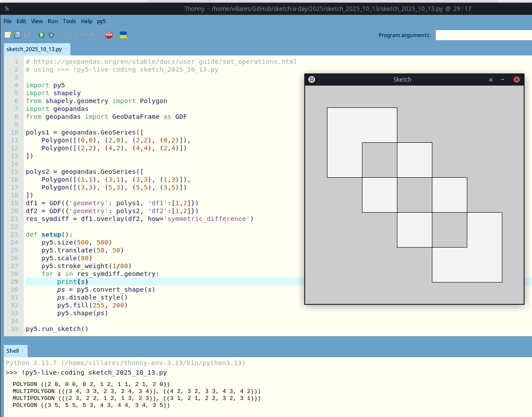Click the New file icon

(8, 35)
